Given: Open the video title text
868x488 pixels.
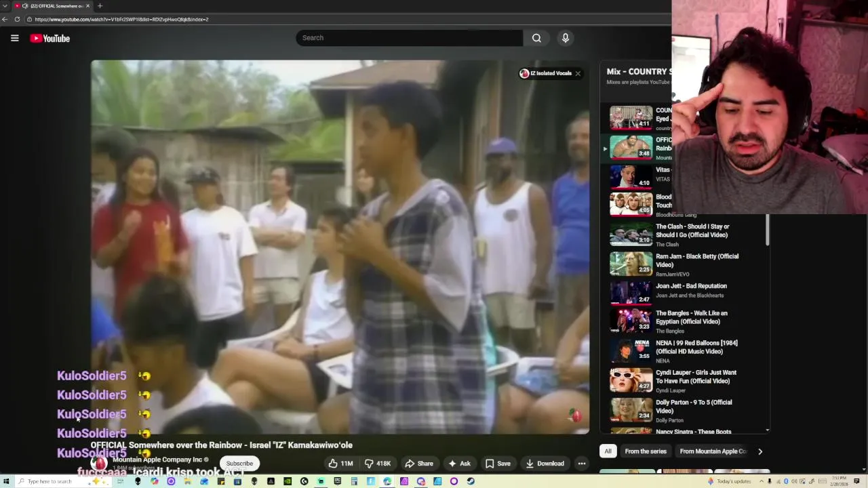Looking at the screenshot, I should tap(222, 445).
